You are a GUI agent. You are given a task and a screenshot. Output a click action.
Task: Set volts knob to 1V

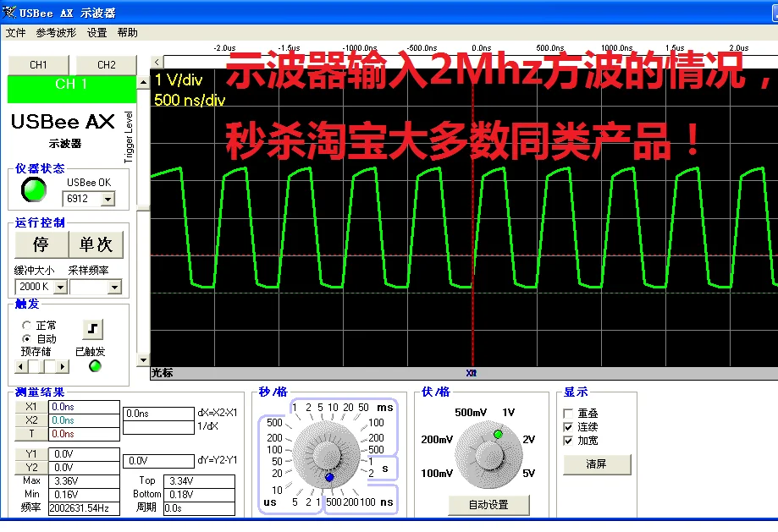pos(508,413)
